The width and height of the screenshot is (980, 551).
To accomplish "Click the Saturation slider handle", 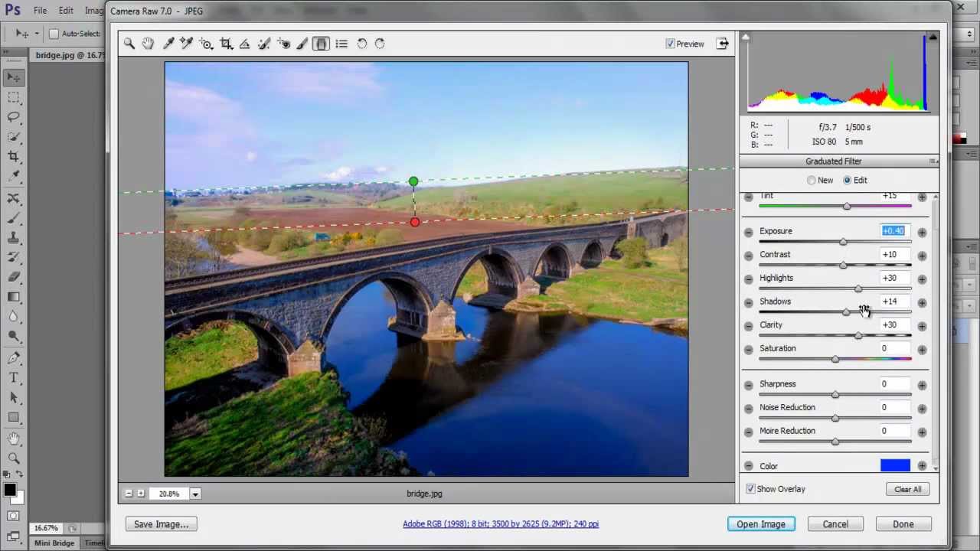I will tap(835, 359).
